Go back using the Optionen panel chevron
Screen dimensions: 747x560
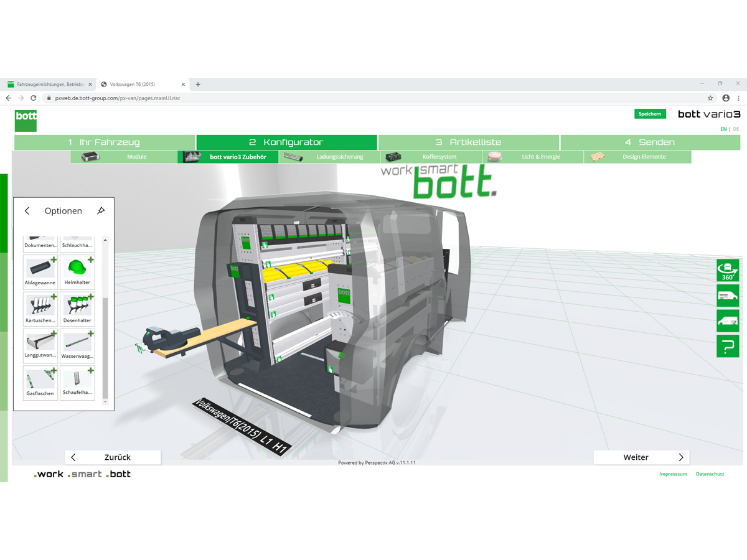[27, 211]
